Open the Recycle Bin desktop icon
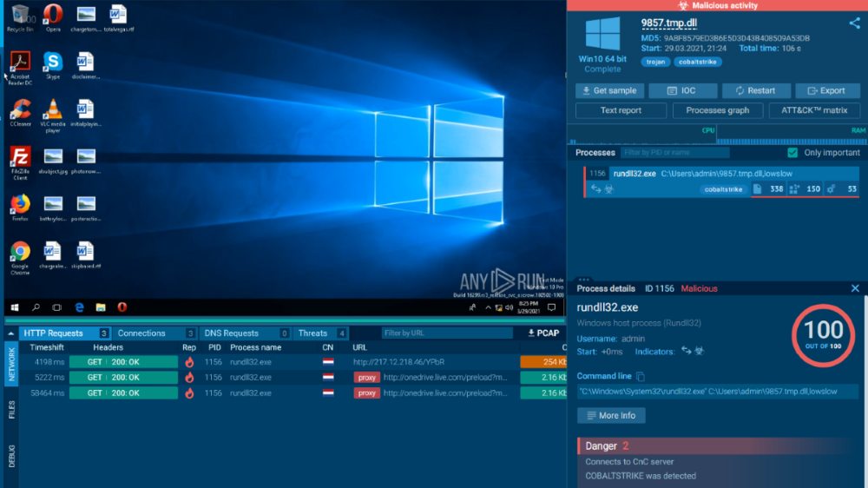 coord(20,18)
